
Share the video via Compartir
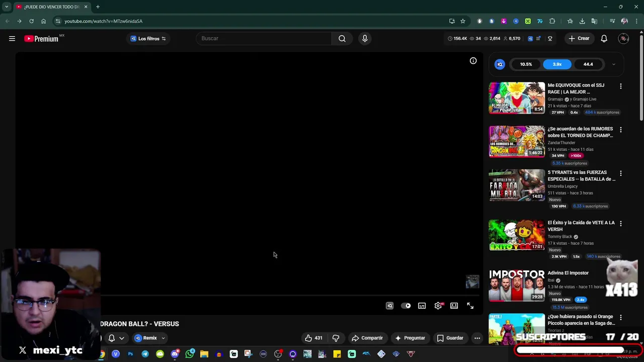[x=367, y=338]
